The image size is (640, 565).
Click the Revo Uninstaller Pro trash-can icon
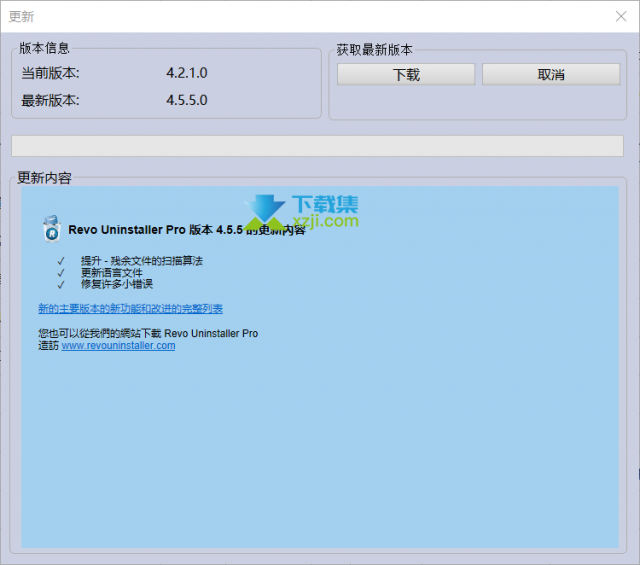pyautogui.click(x=52, y=229)
